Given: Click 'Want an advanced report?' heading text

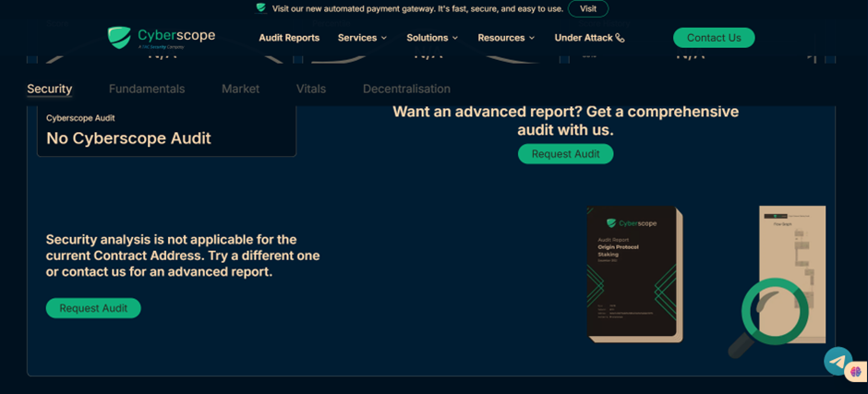Looking at the screenshot, I should [x=565, y=121].
